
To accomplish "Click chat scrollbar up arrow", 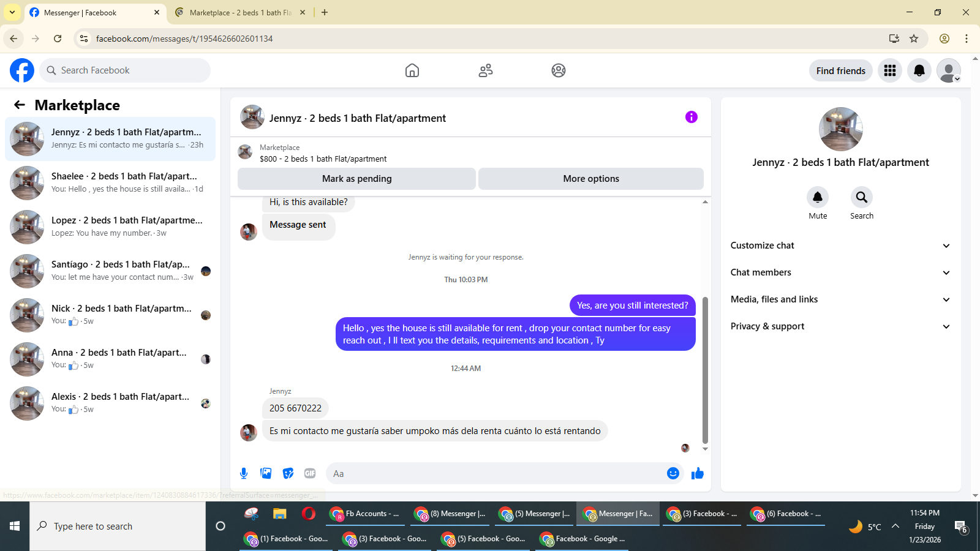I will (x=705, y=201).
